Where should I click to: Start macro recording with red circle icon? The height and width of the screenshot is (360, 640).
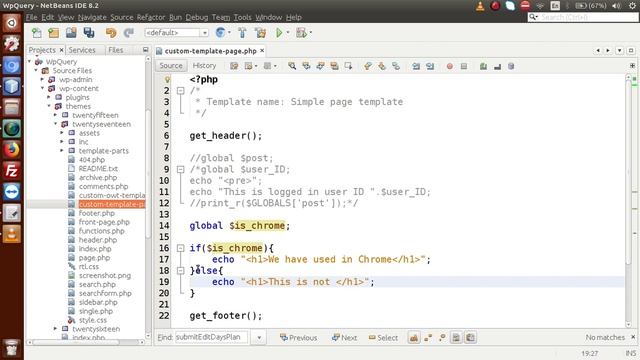[x=450, y=66]
